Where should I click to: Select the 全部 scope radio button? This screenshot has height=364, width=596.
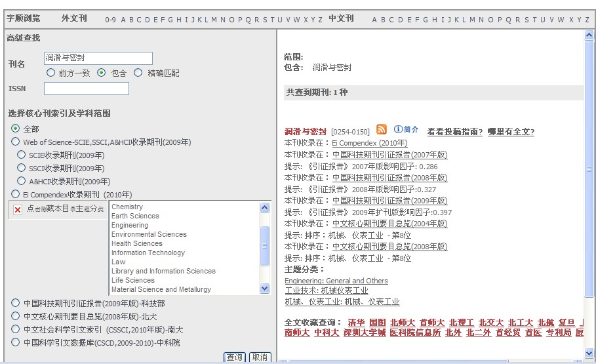(x=15, y=128)
